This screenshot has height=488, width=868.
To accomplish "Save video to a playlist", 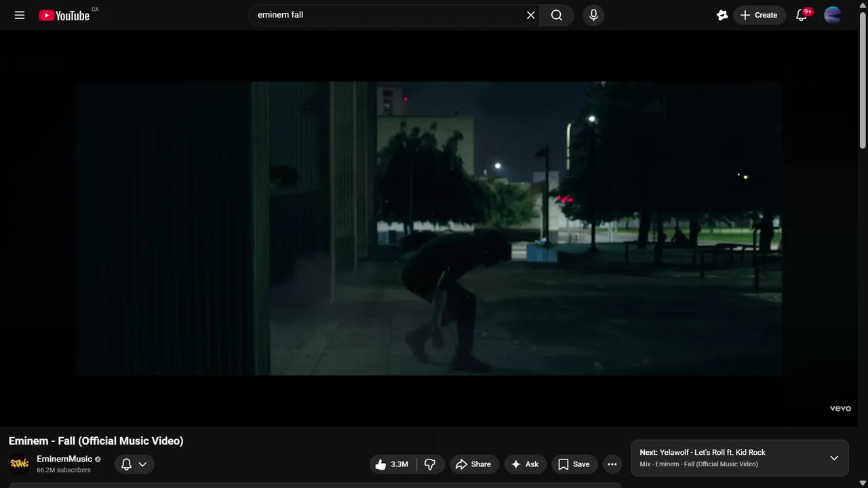I will 574,464.
